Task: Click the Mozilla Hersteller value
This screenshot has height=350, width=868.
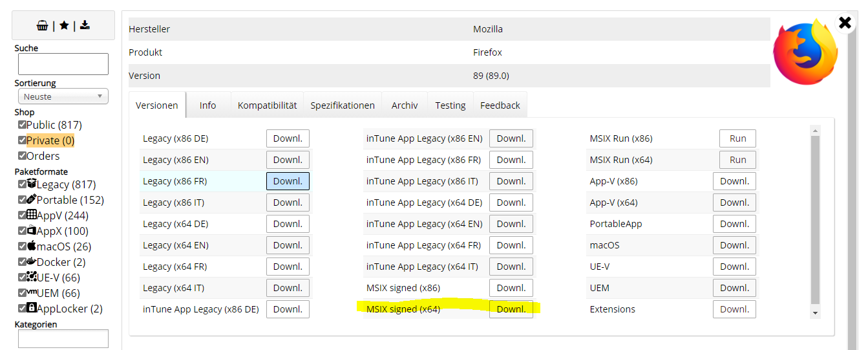Action: point(488,29)
